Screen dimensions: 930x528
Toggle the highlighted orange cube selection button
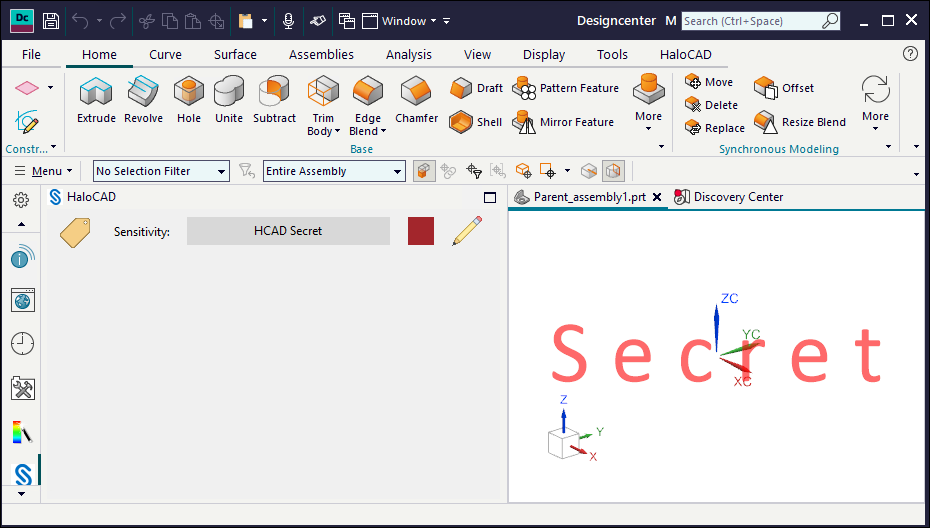pos(423,171)
